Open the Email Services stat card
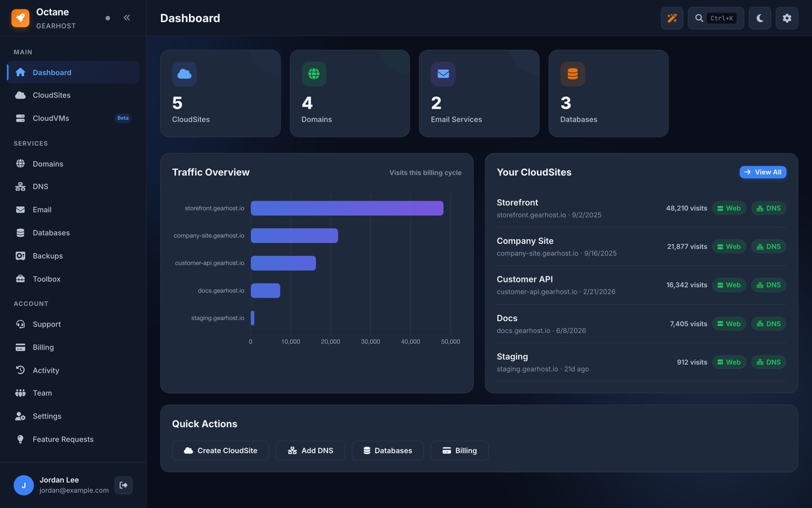Screen dimensions: 812x508 (479, 93)
